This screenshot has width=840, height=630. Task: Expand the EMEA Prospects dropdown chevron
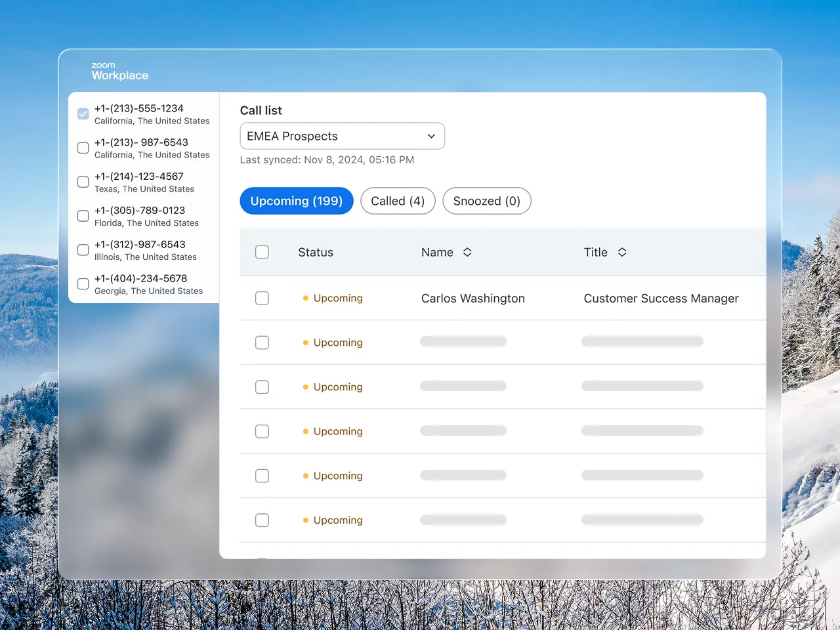coord(431,136)
